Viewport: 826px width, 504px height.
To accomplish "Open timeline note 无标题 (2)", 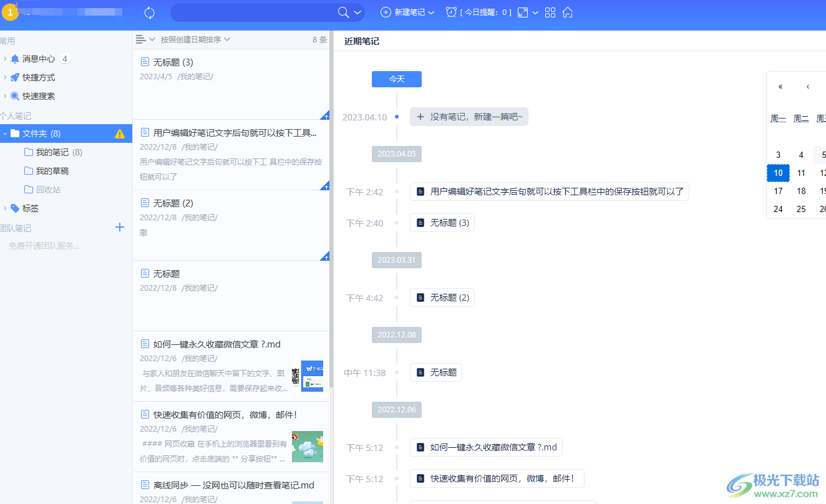I will [x=442, y=298].
